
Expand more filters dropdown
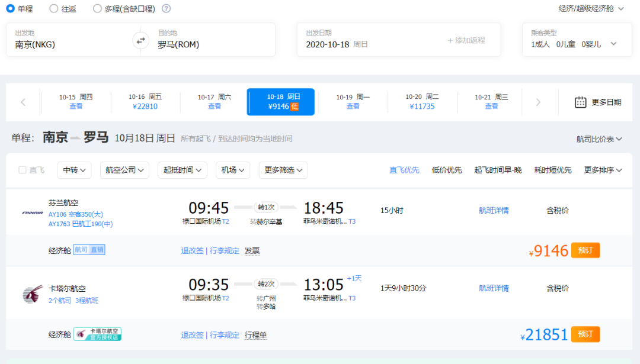coord(283,170)
